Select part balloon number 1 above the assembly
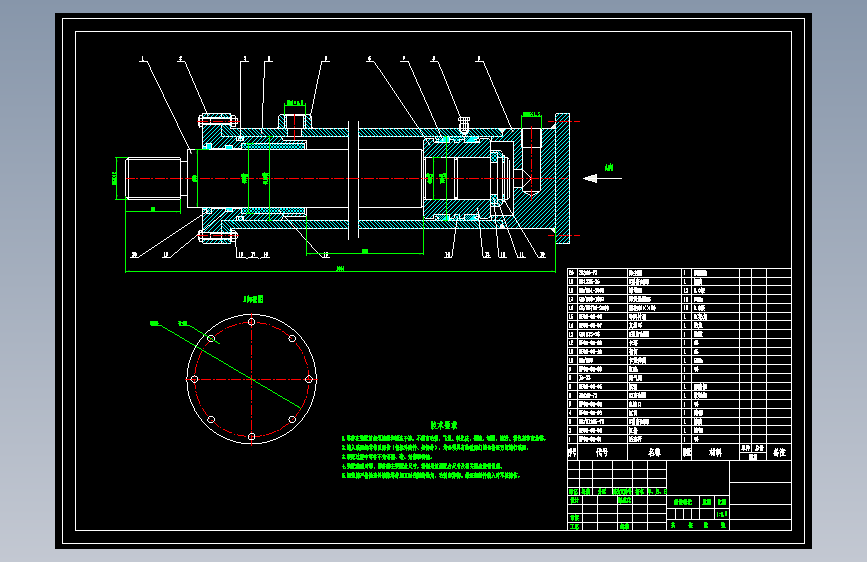Viewport: 867px width, 562px height. click(143, 59)
